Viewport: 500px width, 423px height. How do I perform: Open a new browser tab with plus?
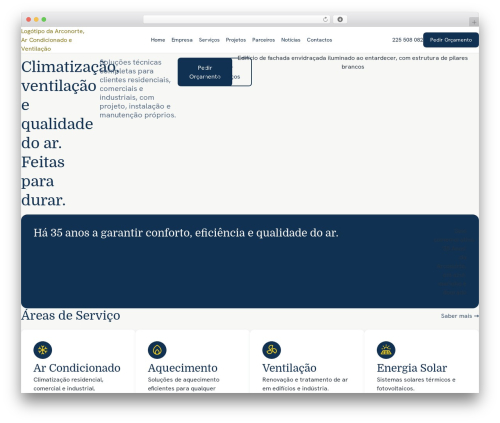[x=474, y=22]
